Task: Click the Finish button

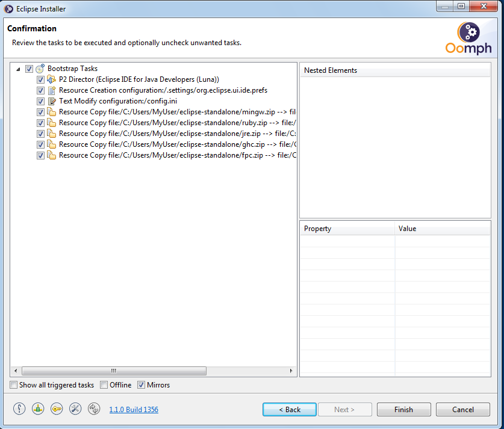Action: click(x=403, y=409)
